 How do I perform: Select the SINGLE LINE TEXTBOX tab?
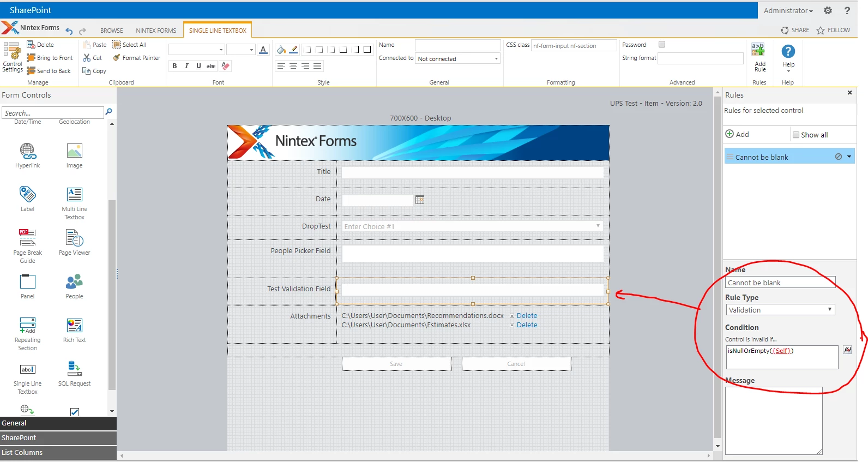(x=218, y=31)
